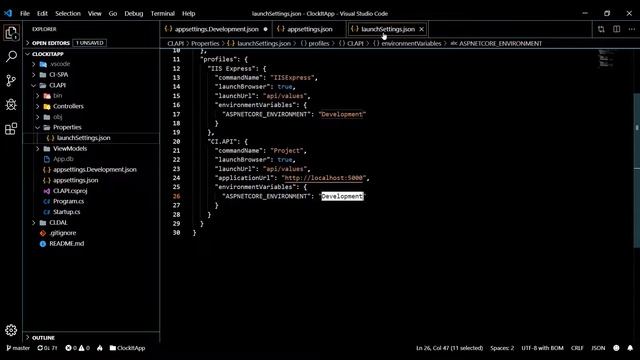Open the Terminal menu
Viewport: 640px width, 360px height.
point(162,13)
